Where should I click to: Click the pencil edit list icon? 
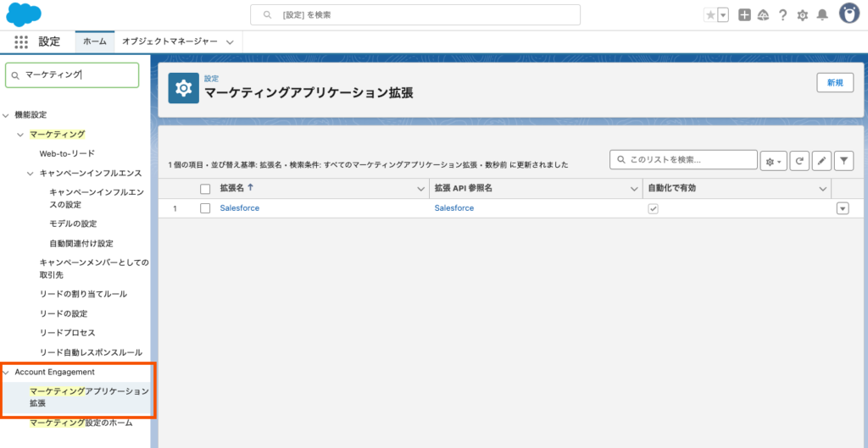[x=821, y=160]
